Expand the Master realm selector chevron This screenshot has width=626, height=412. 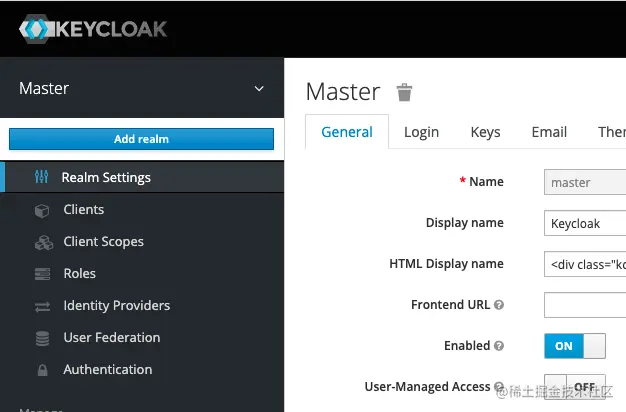[259, 89]
